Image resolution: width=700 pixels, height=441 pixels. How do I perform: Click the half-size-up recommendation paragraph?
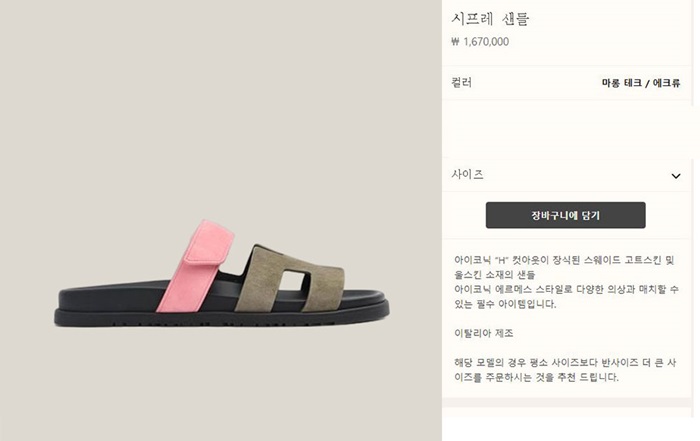pyautogui.click(x=565, y=370)
